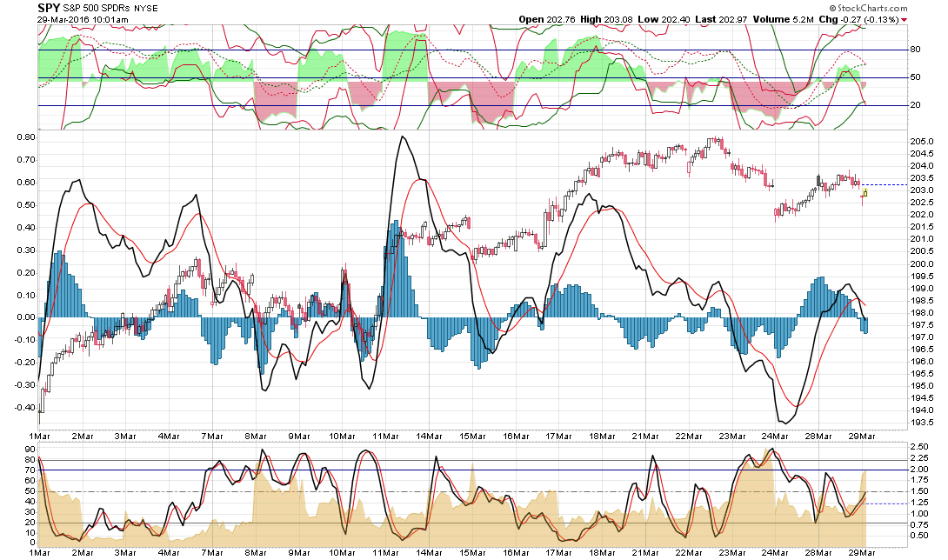This screenshot has width=948, height=560.
Task: Click the Open 202.76 value
Action: (546, 19)
